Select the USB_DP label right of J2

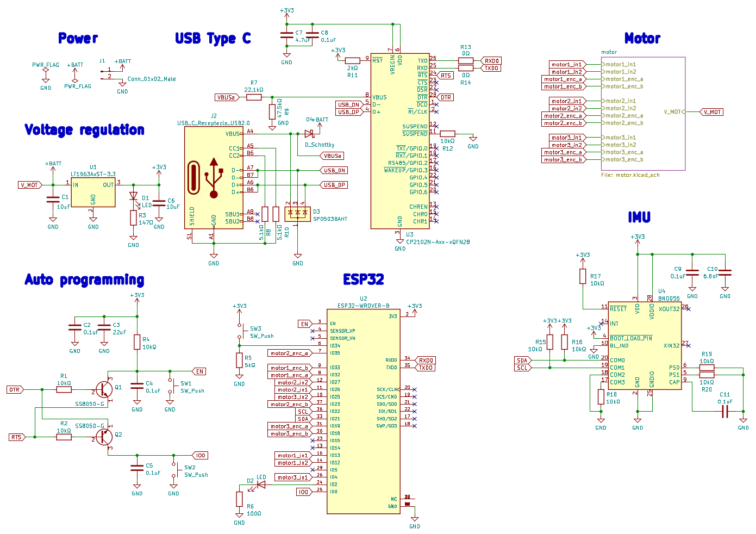point(334,185)
